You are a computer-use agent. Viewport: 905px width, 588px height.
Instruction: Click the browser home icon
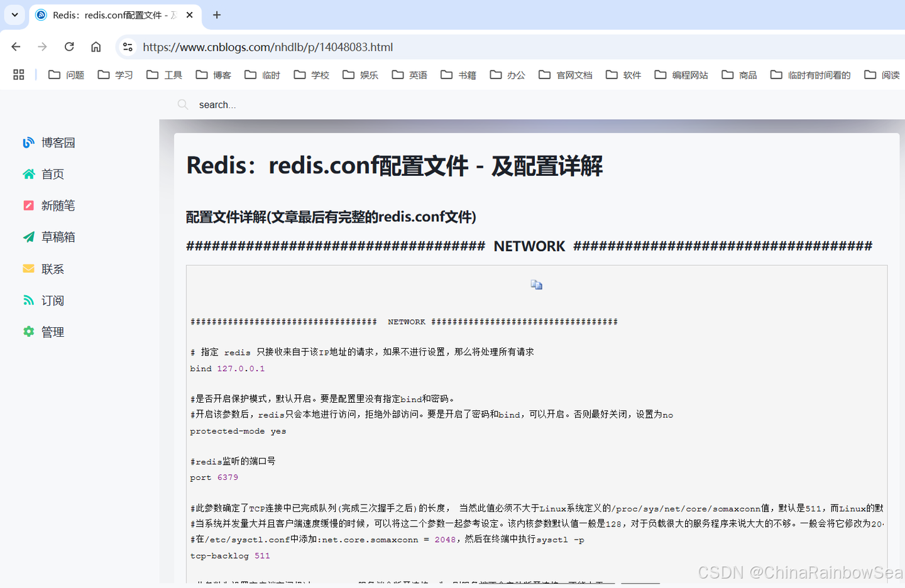tap(96, 46)
